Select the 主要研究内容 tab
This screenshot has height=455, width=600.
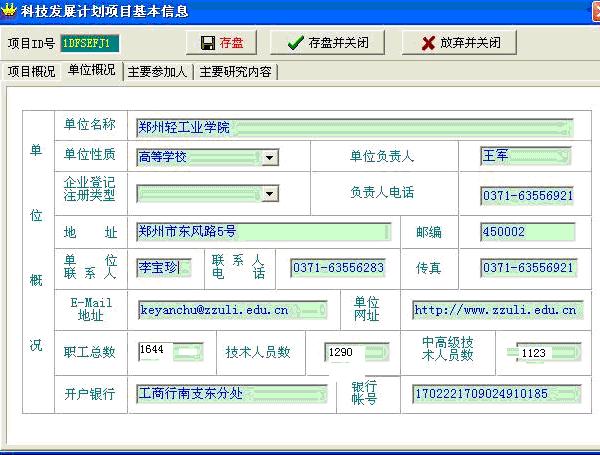236,72
